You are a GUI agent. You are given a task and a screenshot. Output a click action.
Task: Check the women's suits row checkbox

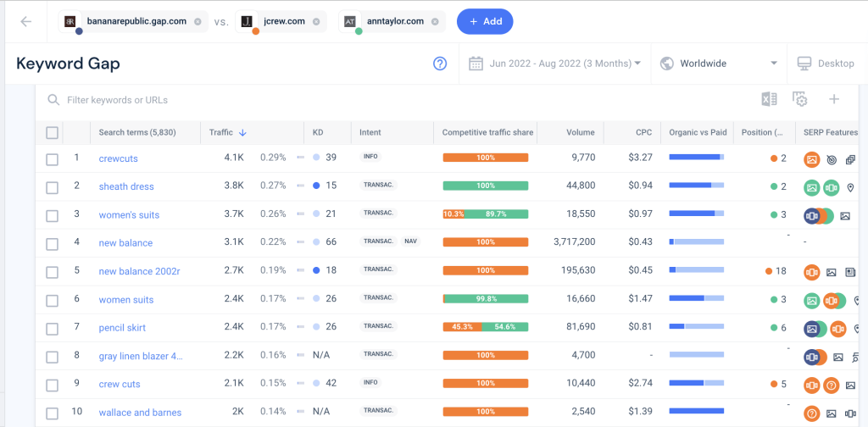tap(52, 216)
